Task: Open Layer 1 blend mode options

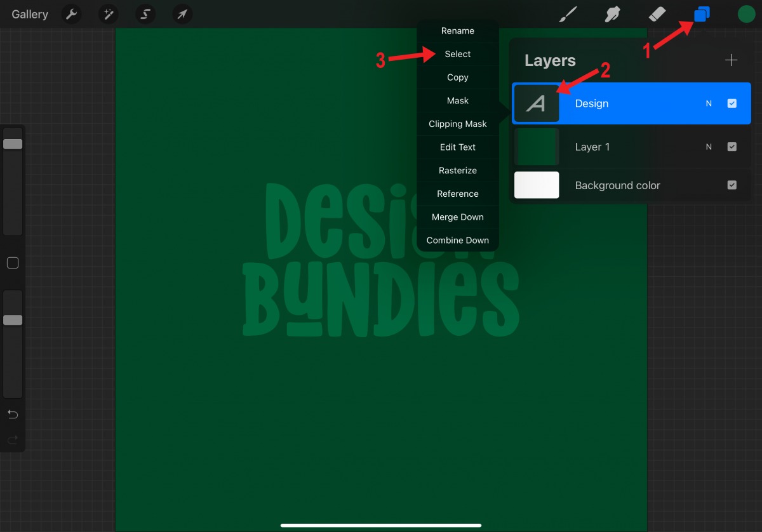Action: pos(709,147)
